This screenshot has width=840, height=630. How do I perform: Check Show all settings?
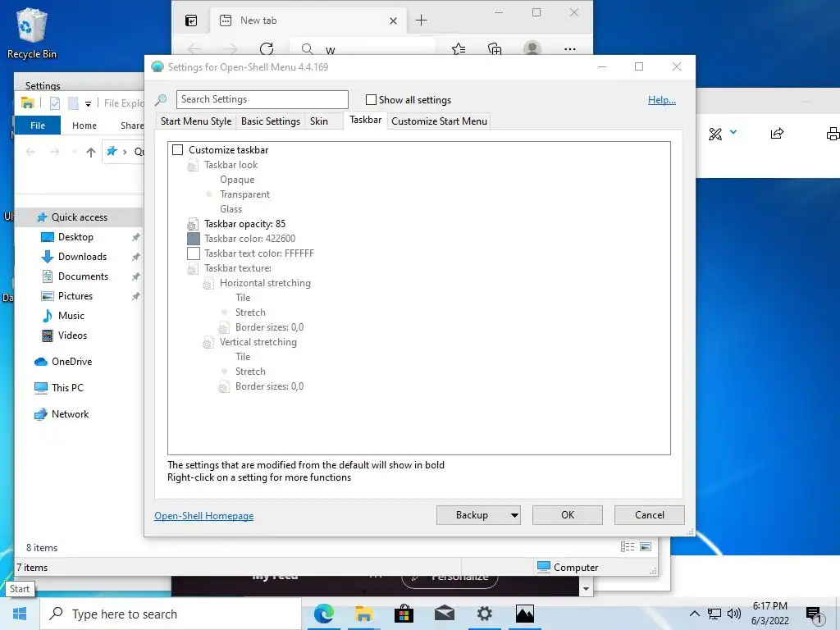coord(371,99)
